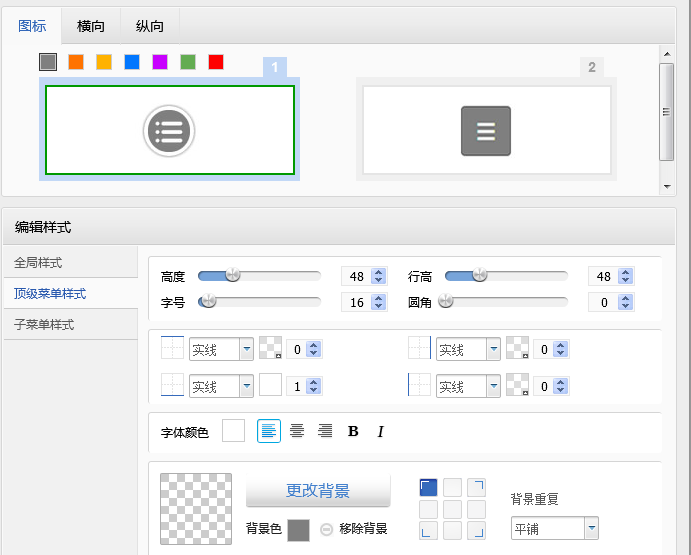691x555 pixels.
Task: Click the right text alignment icon
Action: click(325, 431)
